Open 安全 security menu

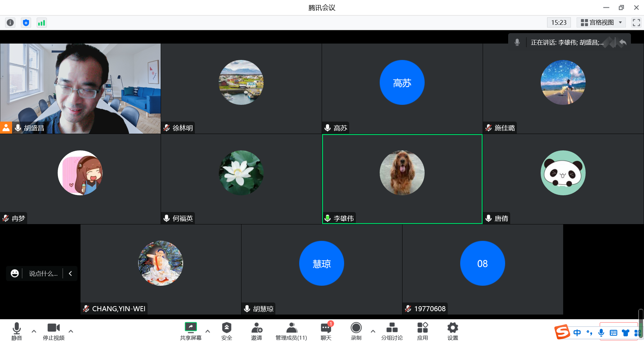pos(227,331)
